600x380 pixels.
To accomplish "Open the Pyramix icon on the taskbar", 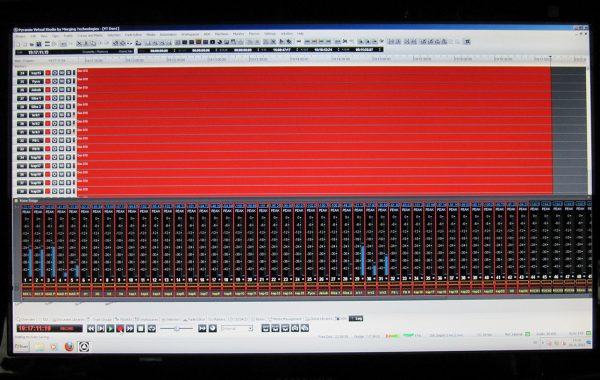I will point(84,347).
